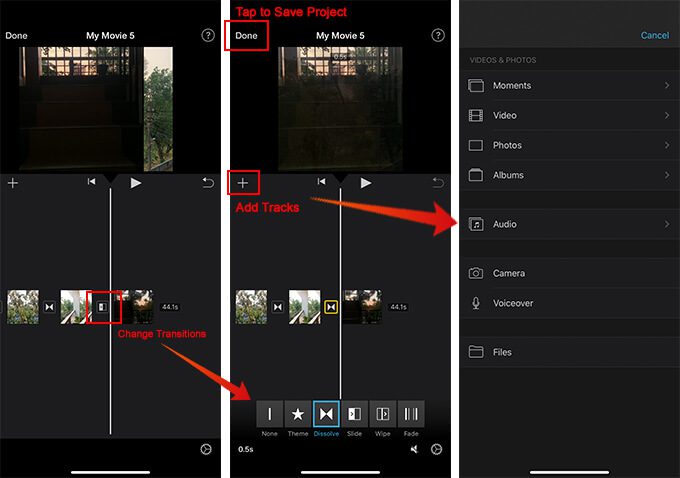Select first dissolve transition in left timeline
The width and height of the screenshot is (680, 478).
click(49, 307)
